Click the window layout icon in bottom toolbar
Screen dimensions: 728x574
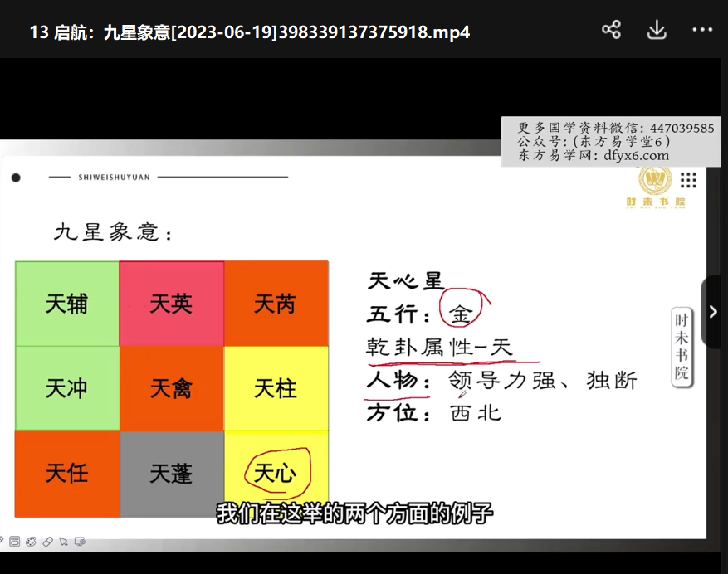pyautogui.click(x=15, y=542)
